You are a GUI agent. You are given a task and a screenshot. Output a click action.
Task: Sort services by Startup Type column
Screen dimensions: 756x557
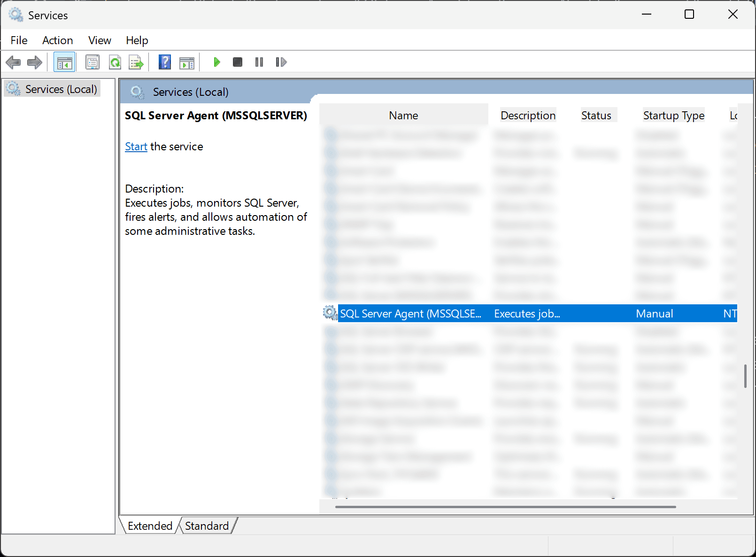click(x=673, y=115)
